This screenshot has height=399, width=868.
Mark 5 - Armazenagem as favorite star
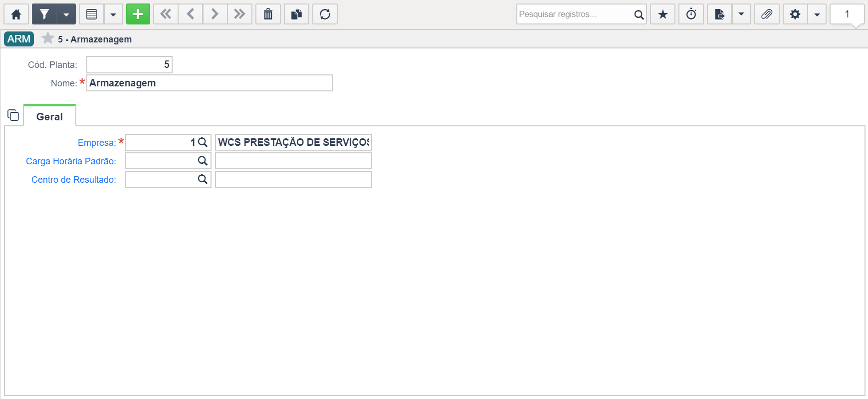point(48,38)
